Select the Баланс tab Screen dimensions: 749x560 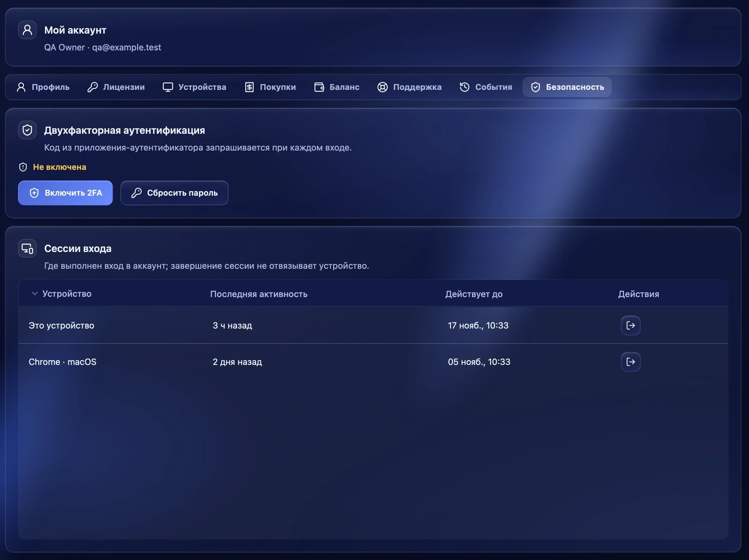point(337,87)
